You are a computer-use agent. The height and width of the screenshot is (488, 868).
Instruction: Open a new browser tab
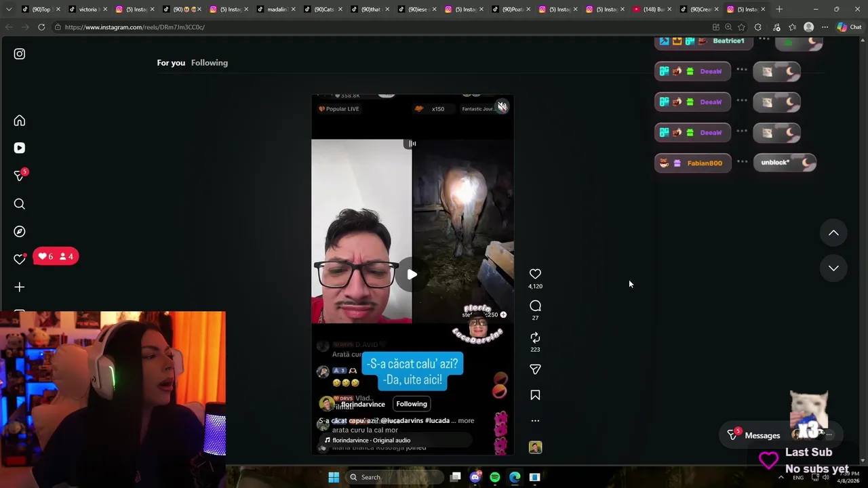[x=779, y=9]
